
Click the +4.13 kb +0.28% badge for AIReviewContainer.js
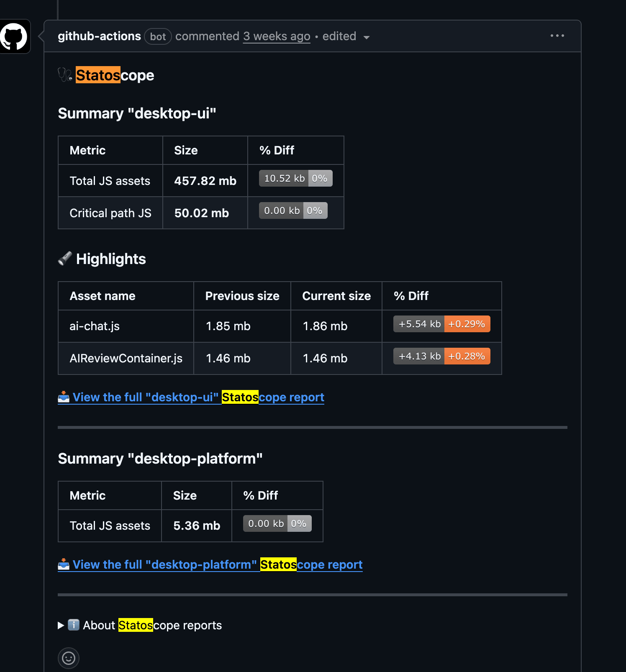[442, 356]
